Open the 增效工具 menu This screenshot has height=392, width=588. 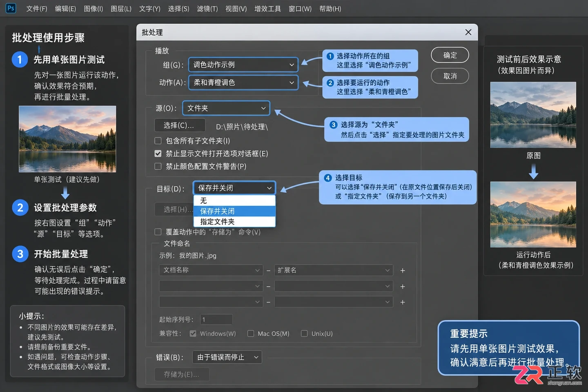pyautogui.click(x=268, y=9)
